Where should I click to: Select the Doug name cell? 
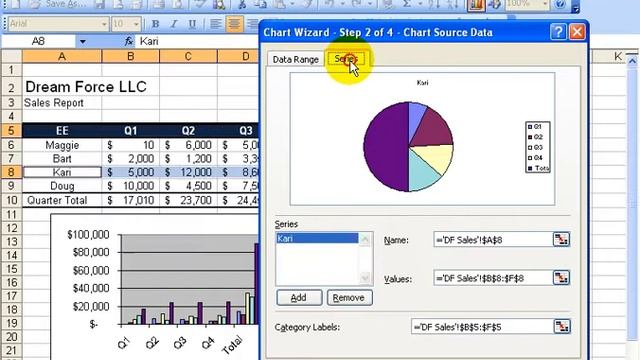point(62,186)
